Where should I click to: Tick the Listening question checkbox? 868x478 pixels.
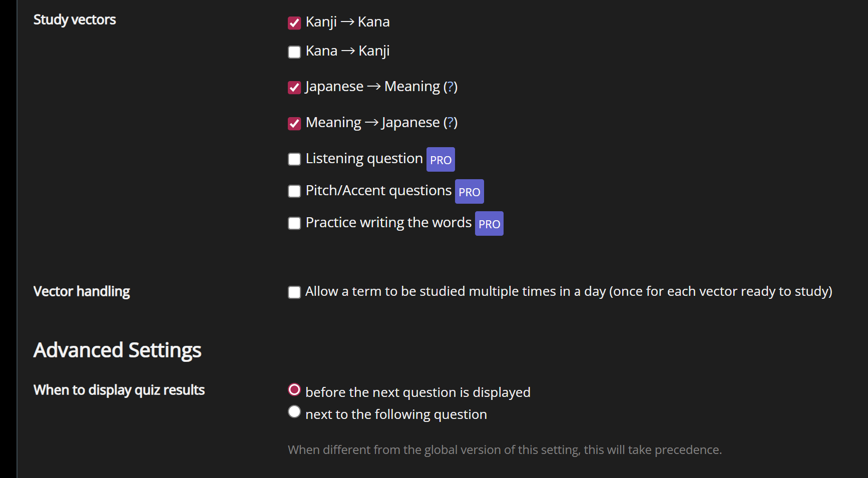click(x=294, y=159)
